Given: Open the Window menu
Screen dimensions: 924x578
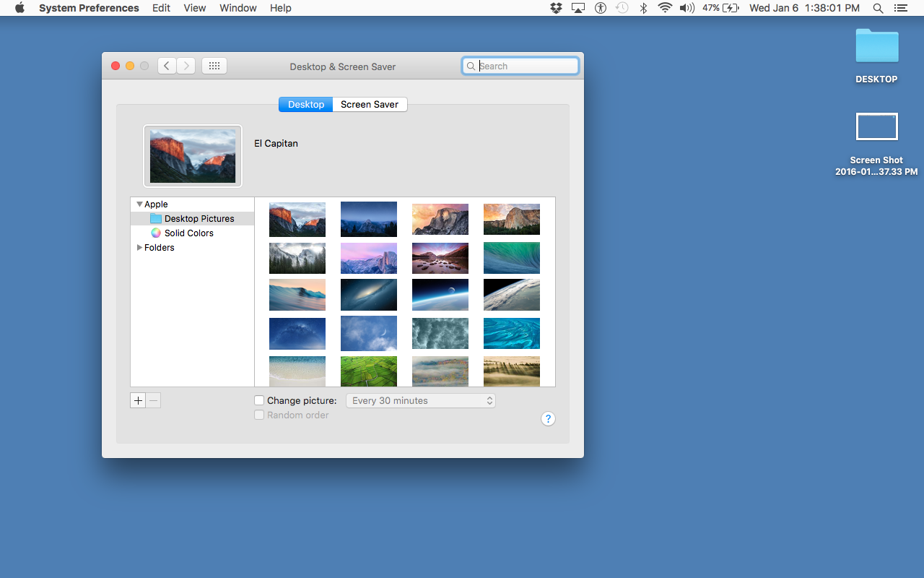Looking at the screenshot, I should tap(237, 8).
